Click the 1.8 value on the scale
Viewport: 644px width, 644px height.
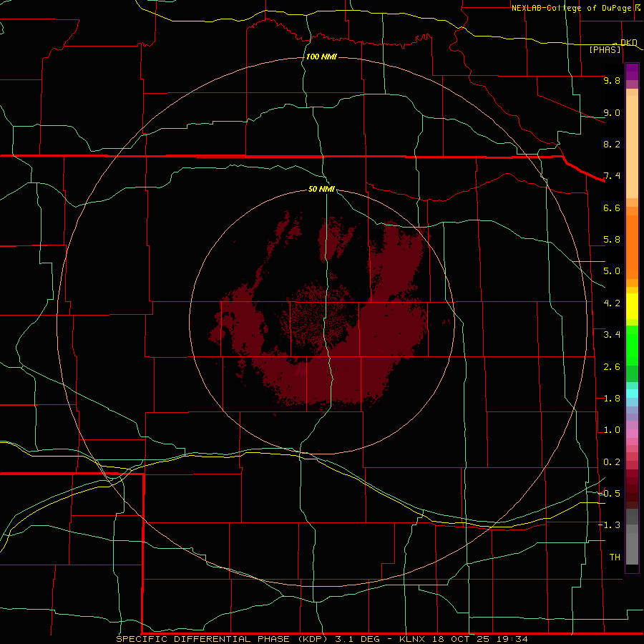click(x=612, y=399)
